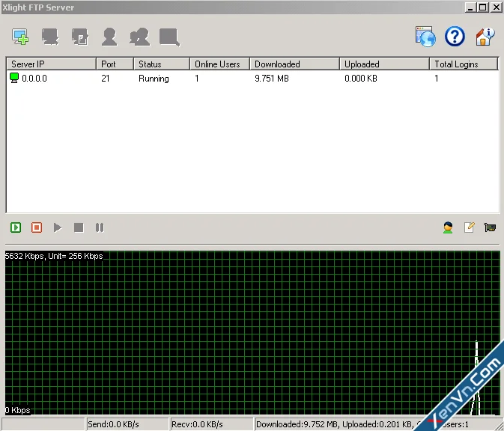
Task: Open the two-person Group List icon
Action: tap(139, 37)
